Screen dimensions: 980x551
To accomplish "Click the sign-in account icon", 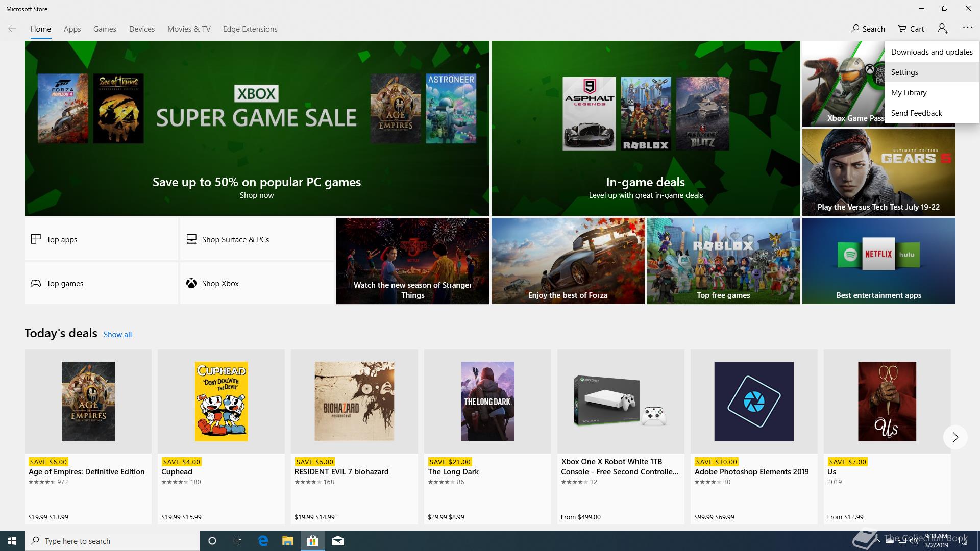I will pyautogui.click(x=943, y=29).
